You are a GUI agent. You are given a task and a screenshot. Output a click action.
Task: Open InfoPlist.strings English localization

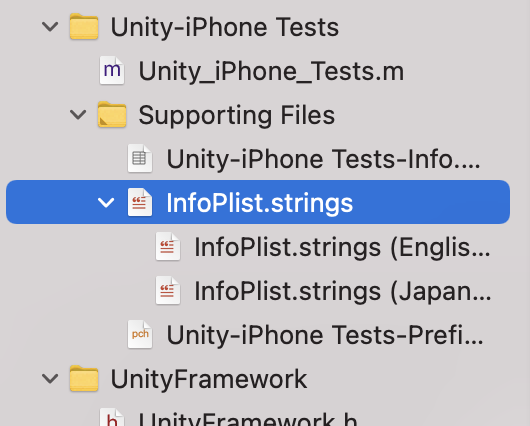tap(342, 248)
